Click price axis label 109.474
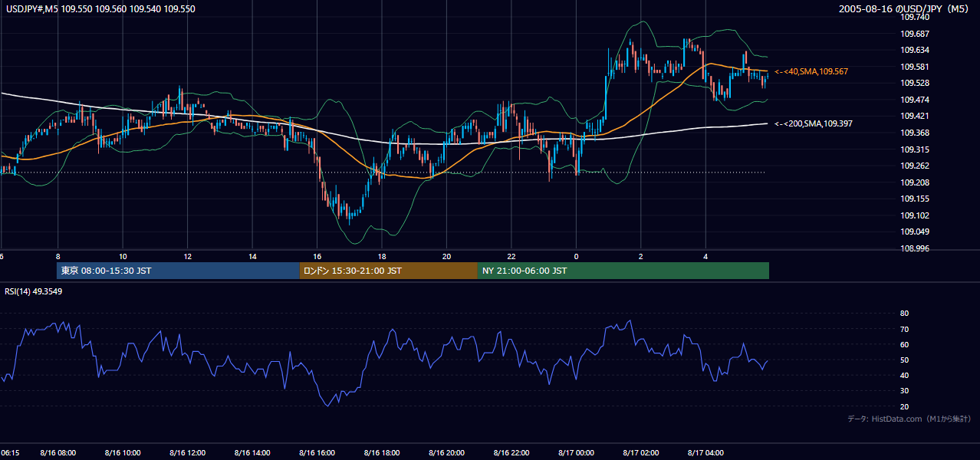This screenshot has height=460, width=980. click(914, 100)
